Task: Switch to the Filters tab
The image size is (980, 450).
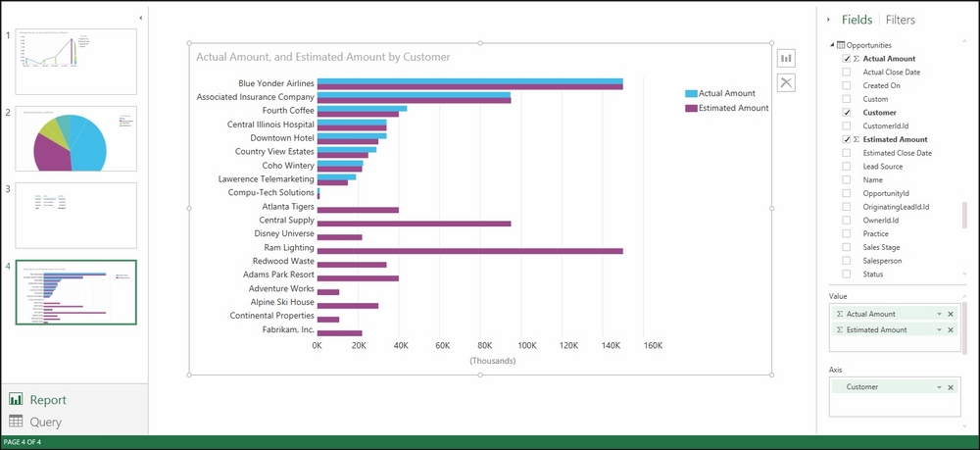Action: click(900, 20)
